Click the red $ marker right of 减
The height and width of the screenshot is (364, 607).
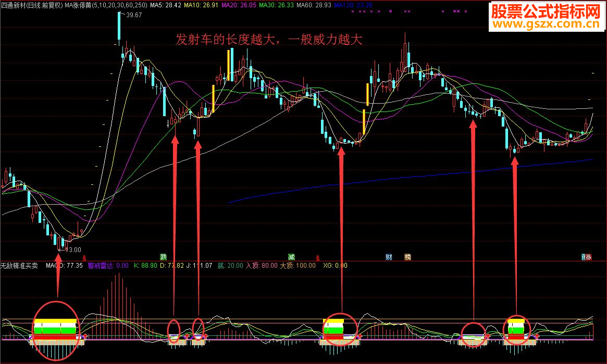point(318,258)
